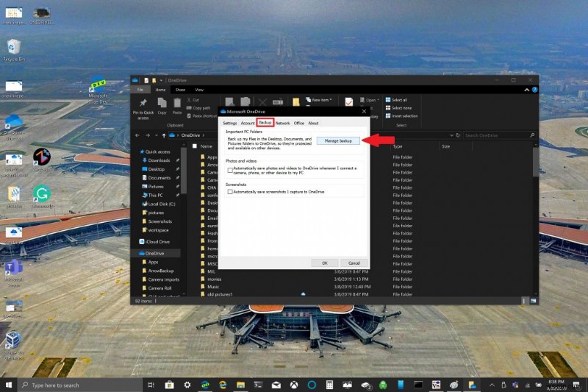Viewport: 588px width, 392px height.
Task: Cancel the Microsoft OneDrive dialog
Action: tap(354, 263)
